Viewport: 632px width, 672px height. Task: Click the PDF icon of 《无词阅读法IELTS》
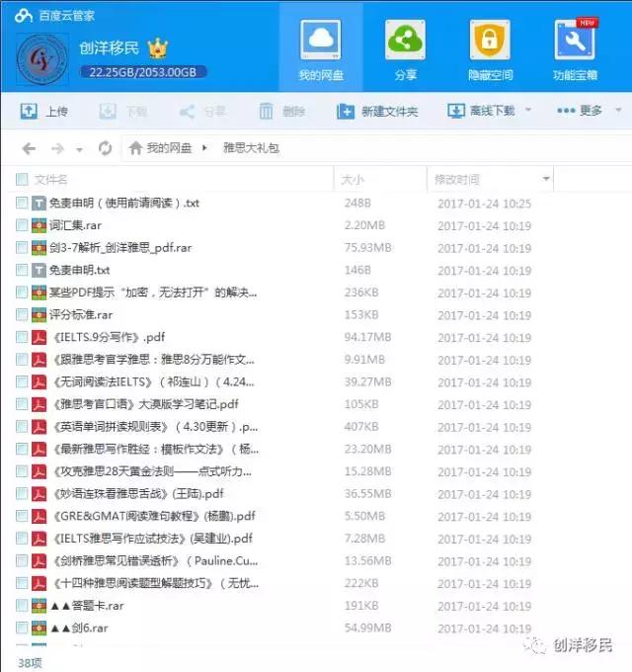[39, 381]
